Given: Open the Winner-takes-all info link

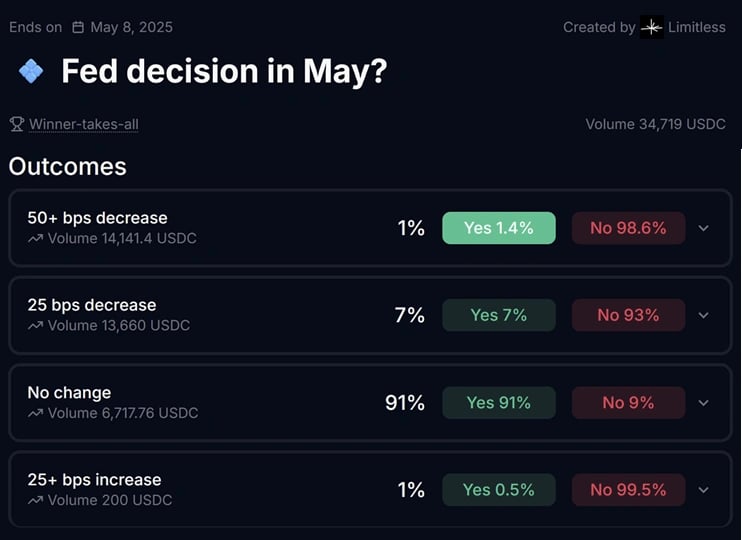Looking at the screenshot, I should pyautogui.click(x=84, y=124).
